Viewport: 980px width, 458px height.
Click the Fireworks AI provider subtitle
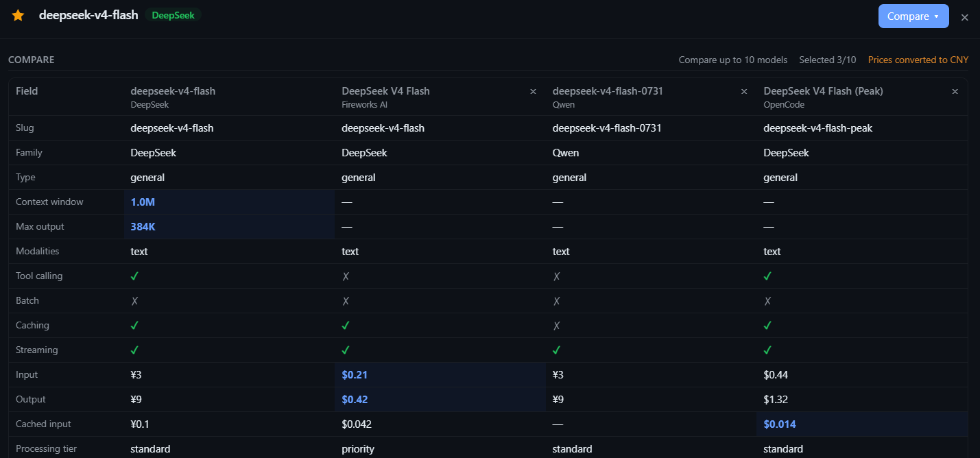(364, 105)
